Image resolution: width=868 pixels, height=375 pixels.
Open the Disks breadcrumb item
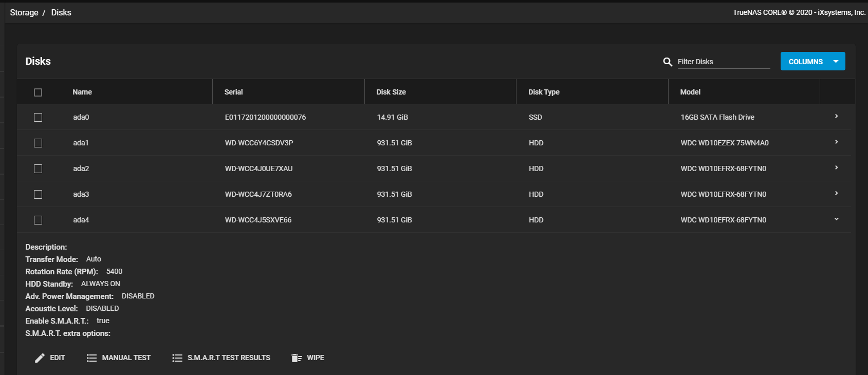(61, 12)
